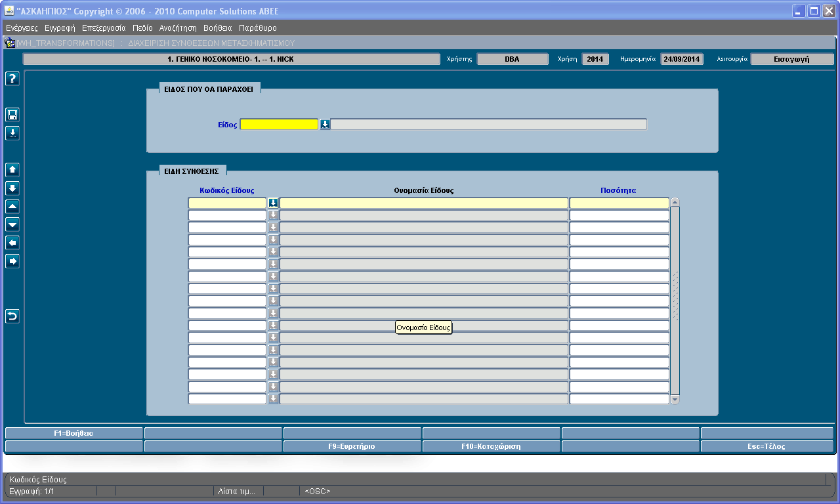Image resolution: width=840 pixels, height=504 pixels.
Task: Click the Κωδικός Είδους status bar message
Action: click(38, 480)
